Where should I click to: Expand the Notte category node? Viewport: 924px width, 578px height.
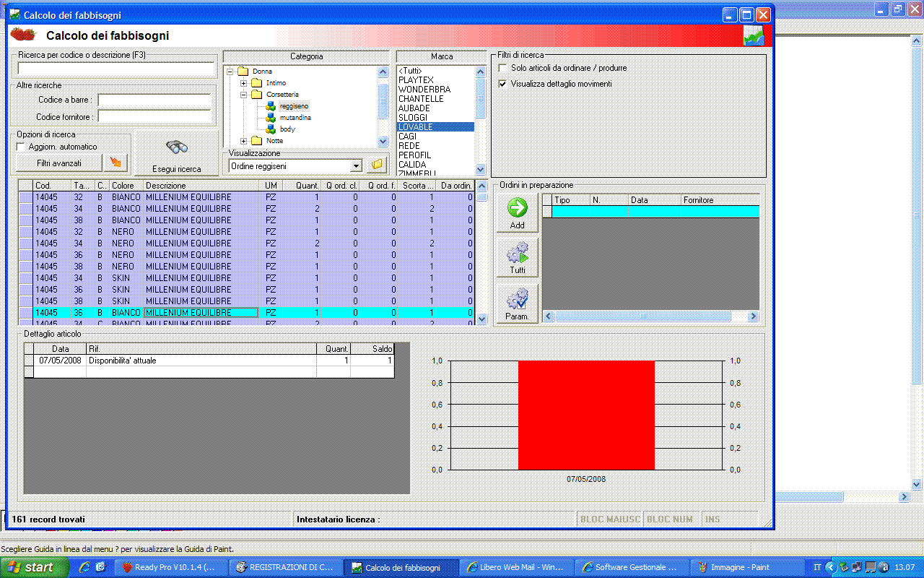pos(244,141)
